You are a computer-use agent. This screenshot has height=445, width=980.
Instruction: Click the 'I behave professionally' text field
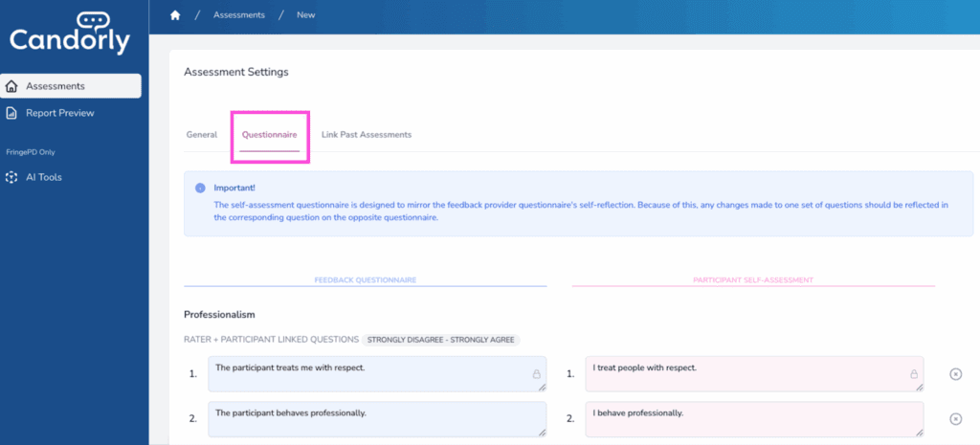[x=746, y=418]
